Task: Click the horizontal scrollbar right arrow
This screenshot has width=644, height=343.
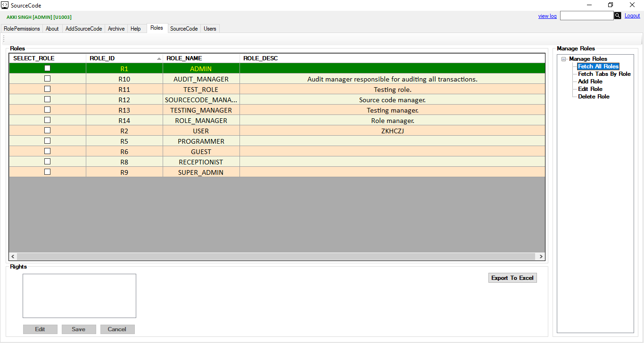Action: tap(540, 257)
